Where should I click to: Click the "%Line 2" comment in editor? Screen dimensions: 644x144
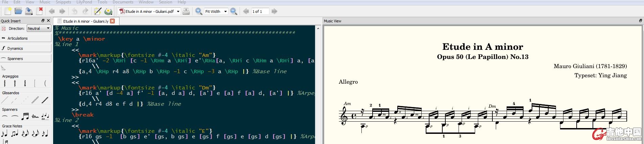67,120
